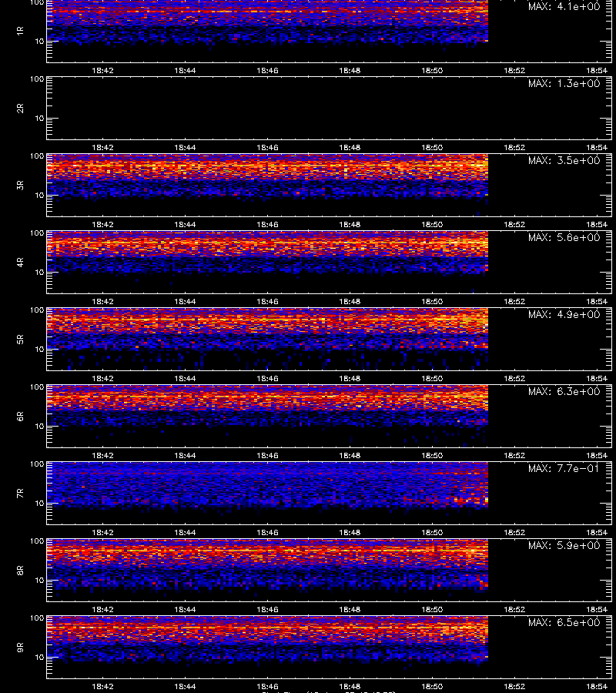Click the 10 y-axis label of panel 2R
Image resolution: width=616 pixels, height=693 pixels.
pos(39,119)
